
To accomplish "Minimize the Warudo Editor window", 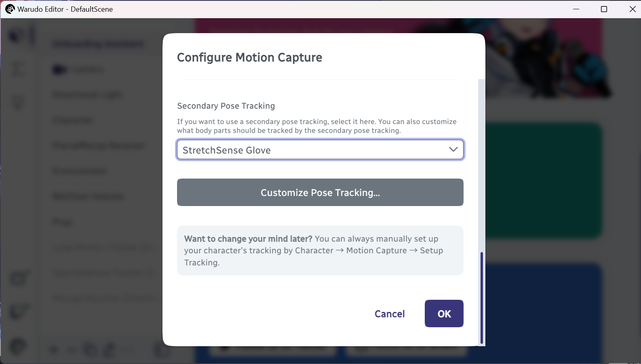I will [576, 9].
